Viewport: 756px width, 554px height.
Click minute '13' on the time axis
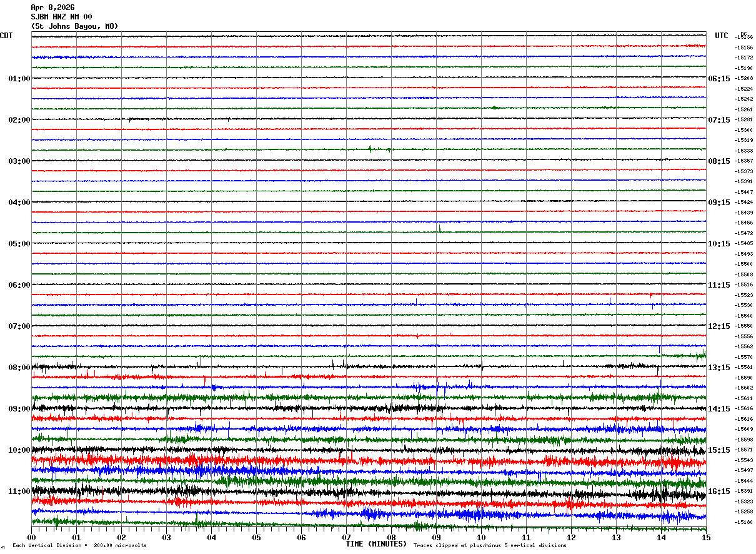[x=616, y=537]
